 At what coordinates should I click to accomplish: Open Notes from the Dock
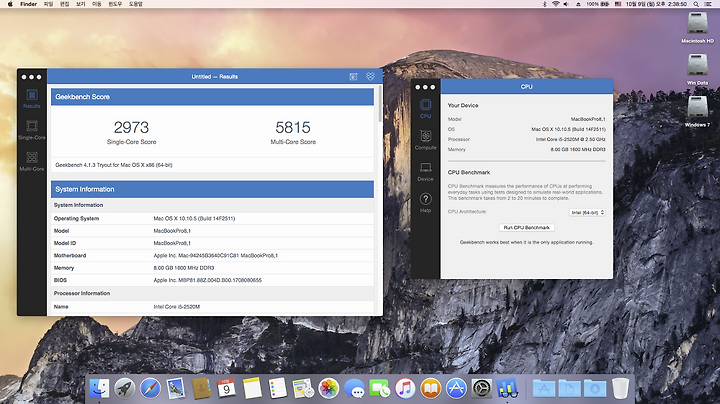[x=252, y=388]
